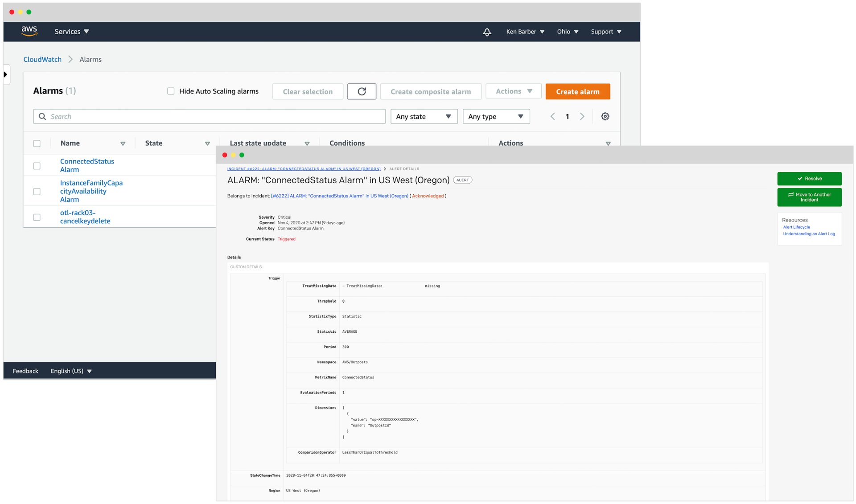The image size is (856, 504).
Task: Click the Create alarm button
Action: (x=577, y=91)
